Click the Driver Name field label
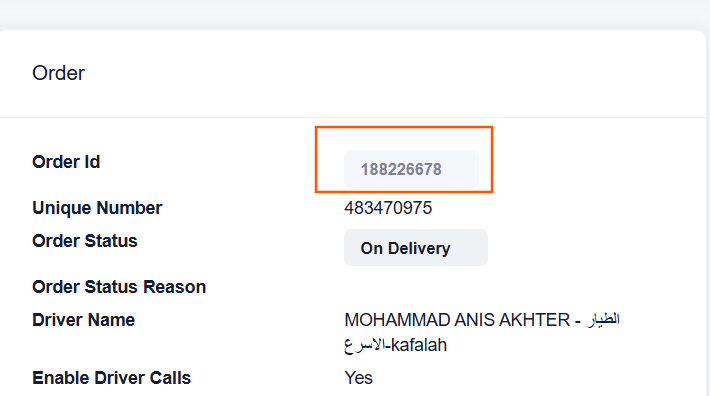Viewport: 710px width, 396px height. (x=84, y=320)
